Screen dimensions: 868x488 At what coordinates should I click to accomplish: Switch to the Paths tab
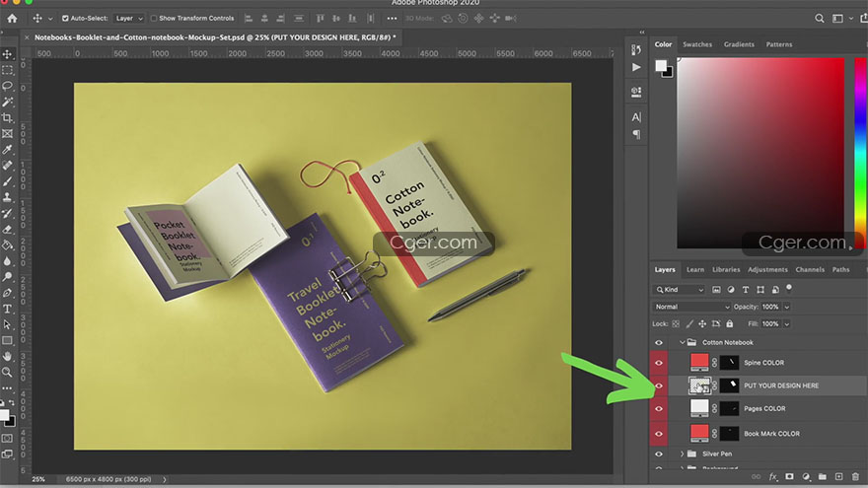click(840, 269)
